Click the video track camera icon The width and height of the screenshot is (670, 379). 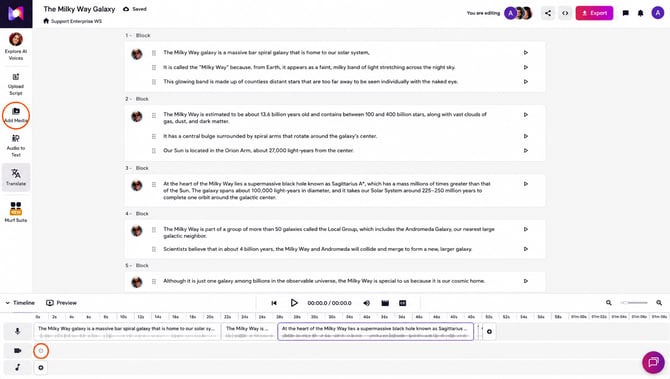[18, 351]
